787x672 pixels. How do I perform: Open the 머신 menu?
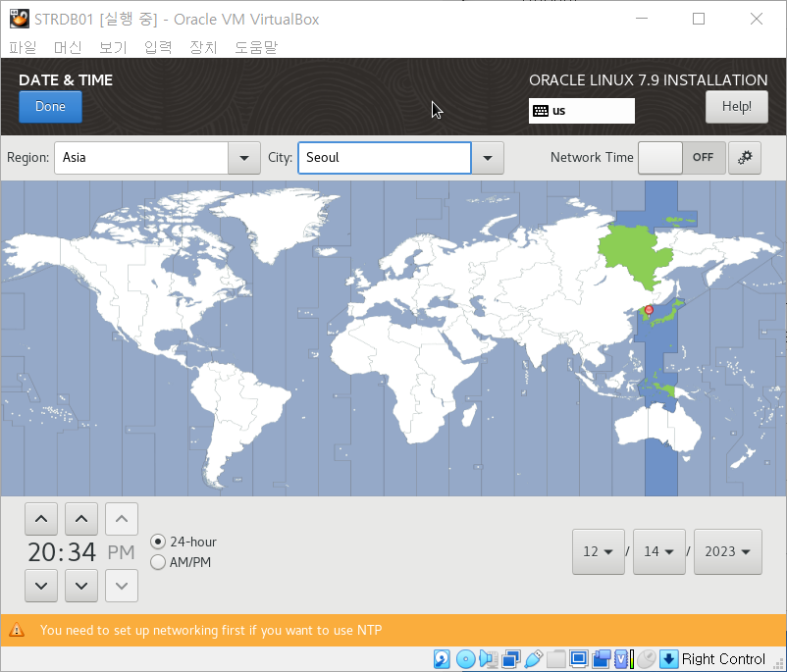click(68, 47)
